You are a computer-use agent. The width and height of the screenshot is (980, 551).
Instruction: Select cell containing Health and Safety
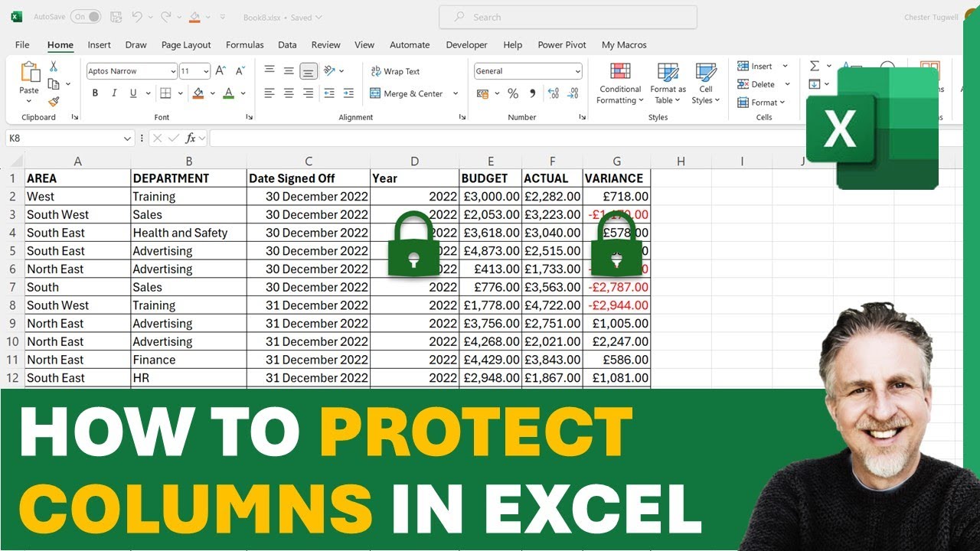[188, 233]
